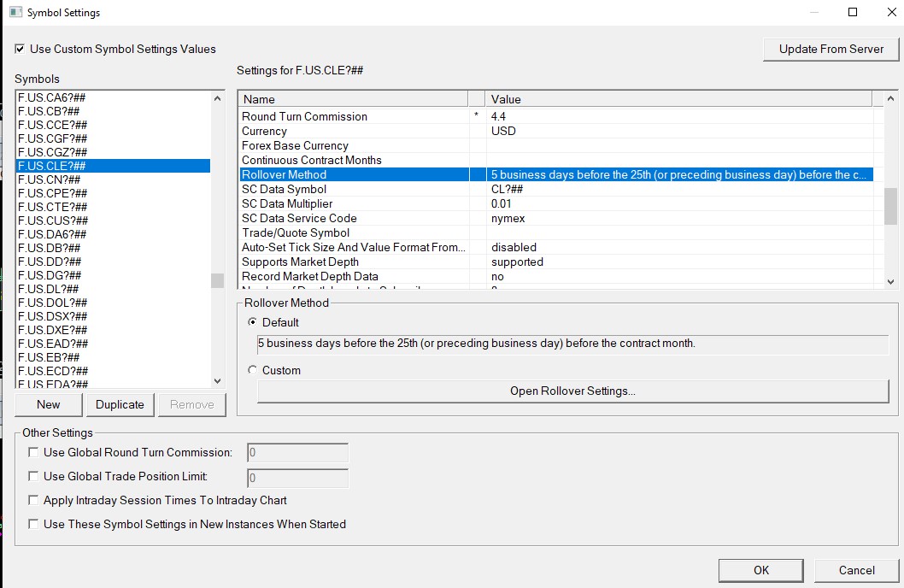Select symbol F.US.CB?##

click(x=113, y=111)
